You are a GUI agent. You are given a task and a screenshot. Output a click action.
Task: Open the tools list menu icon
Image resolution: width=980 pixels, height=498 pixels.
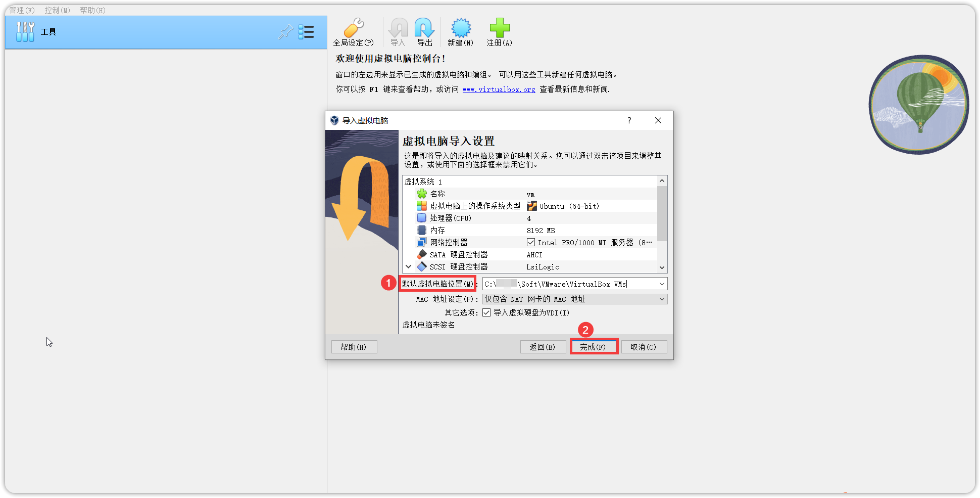tap(306, 32)
